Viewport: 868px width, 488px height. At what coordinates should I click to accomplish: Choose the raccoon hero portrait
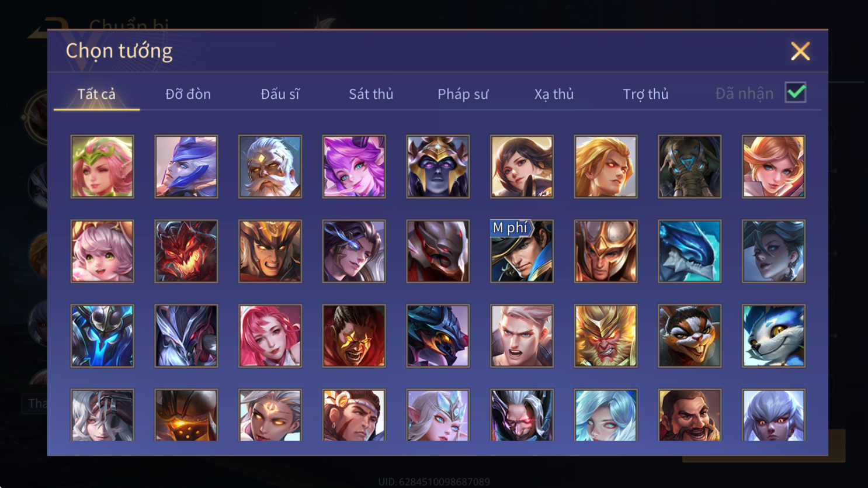(x=689, y=336)
